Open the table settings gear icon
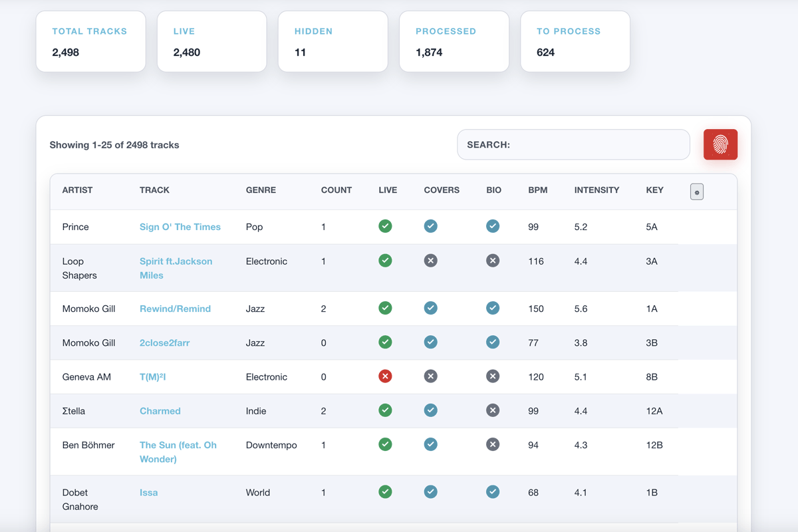This screenshot has width=798, height=532. 697,192
